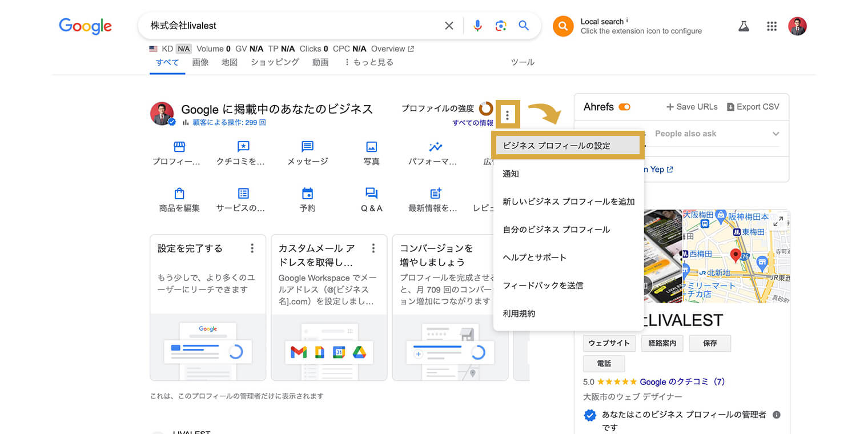
Task: Select 自分のビジネス プロフィール menu item
Action: click(x=569, y=230)
